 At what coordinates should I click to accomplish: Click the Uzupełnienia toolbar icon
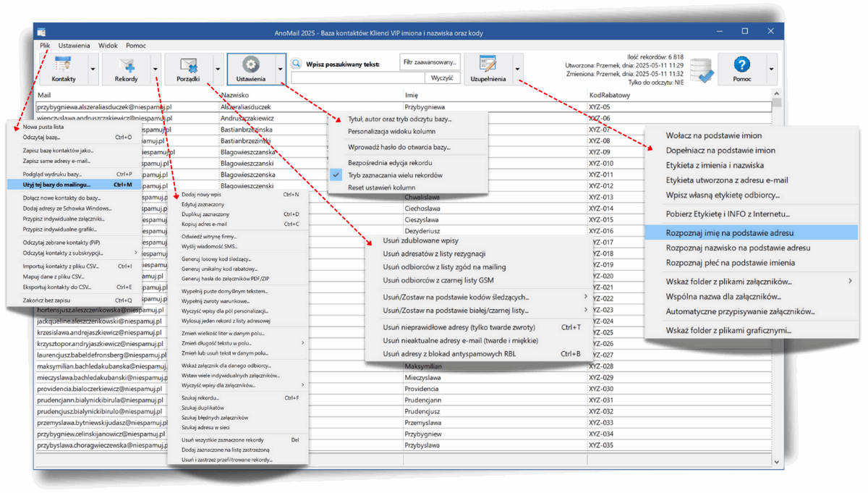click(x=488, y=64)
